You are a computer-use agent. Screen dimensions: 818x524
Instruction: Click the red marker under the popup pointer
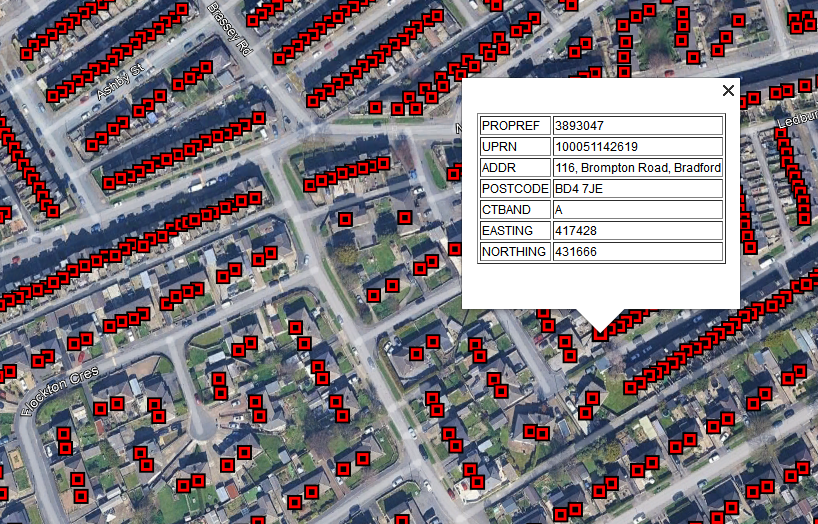tap(600, 334)
